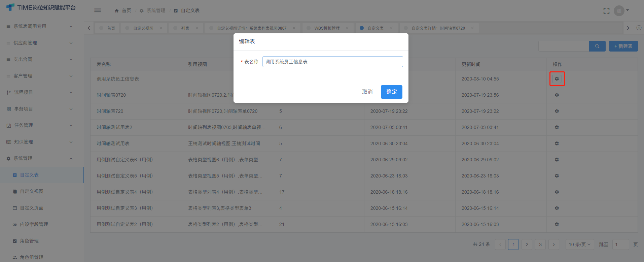The height and width of the screenshot is (262, 644).
Task: Close the 自定义视图 tab
Action: pos(161,28)
